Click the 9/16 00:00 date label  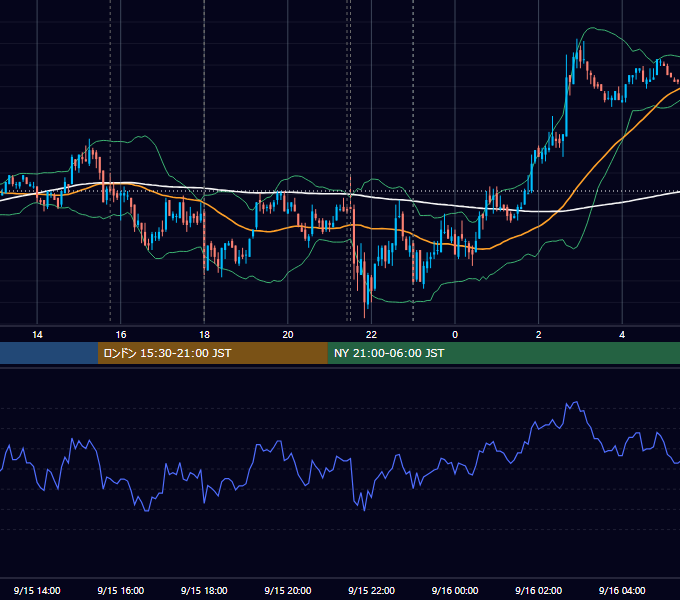(455, 590)
